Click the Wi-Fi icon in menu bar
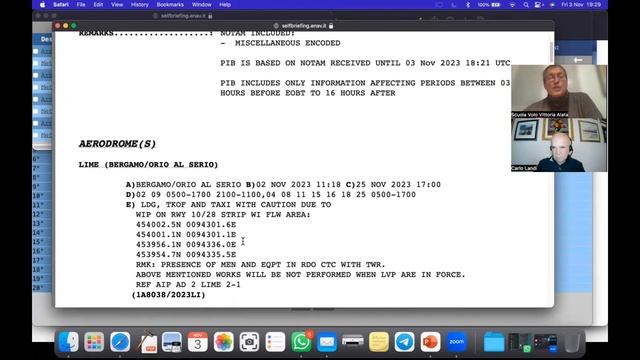The image size is (640, 360). [512, 4]
